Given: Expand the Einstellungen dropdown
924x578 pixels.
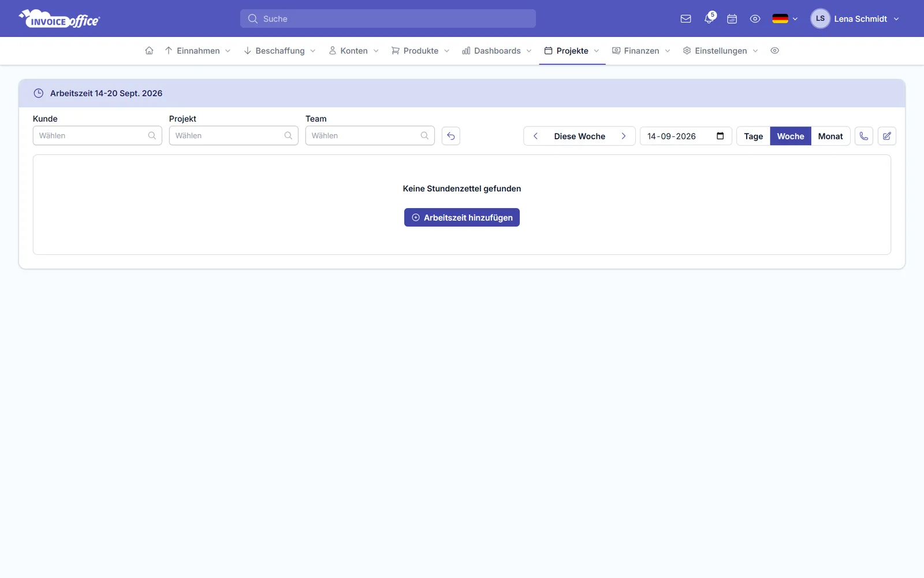Looking at the screenshot, I should pyautogui.click(x=721, y=51).
